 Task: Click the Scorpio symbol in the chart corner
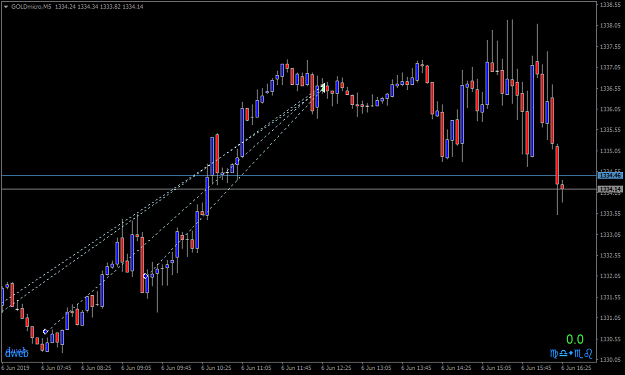click(578, 353)
